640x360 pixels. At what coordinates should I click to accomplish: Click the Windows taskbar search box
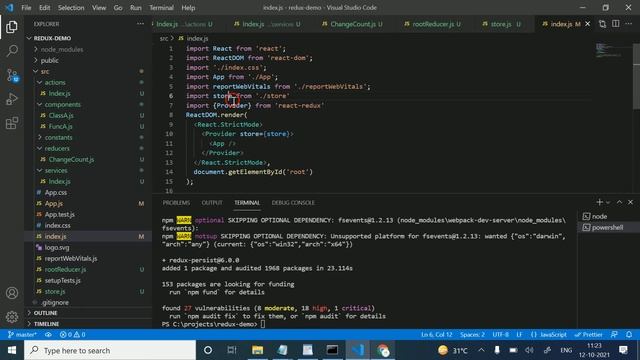110,350
